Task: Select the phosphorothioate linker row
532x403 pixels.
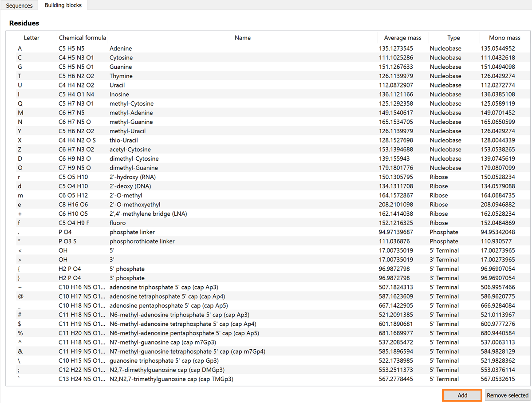Action: 177,241
